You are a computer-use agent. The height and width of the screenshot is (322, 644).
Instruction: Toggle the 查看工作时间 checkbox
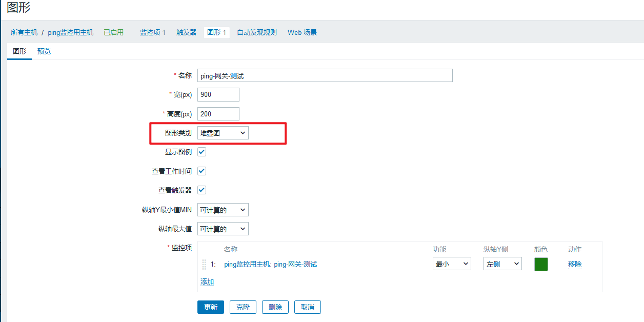click(x=202, y=171)
